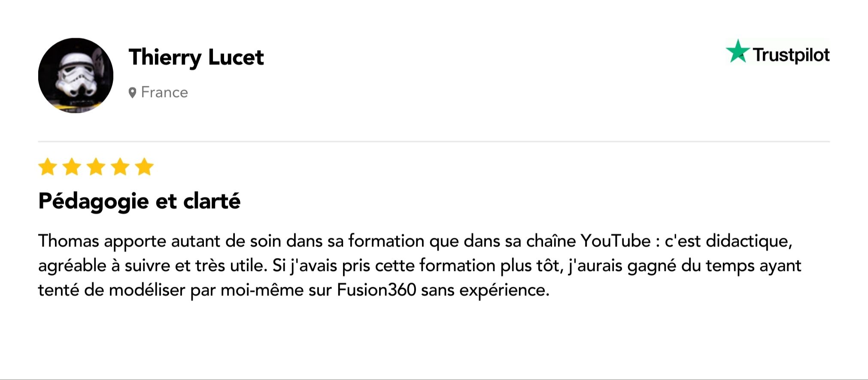
Task: Click the word Fusion360 in the review
Action: 376,290
